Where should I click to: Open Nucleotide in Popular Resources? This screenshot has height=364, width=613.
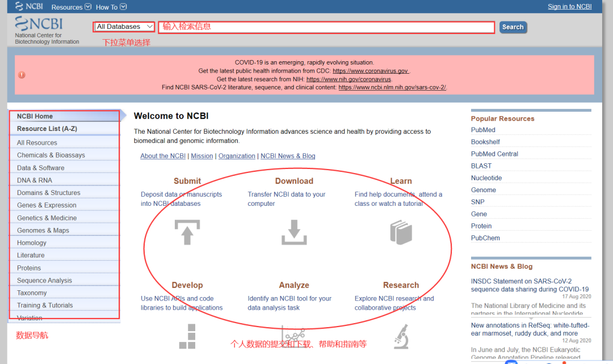(486, 177)
